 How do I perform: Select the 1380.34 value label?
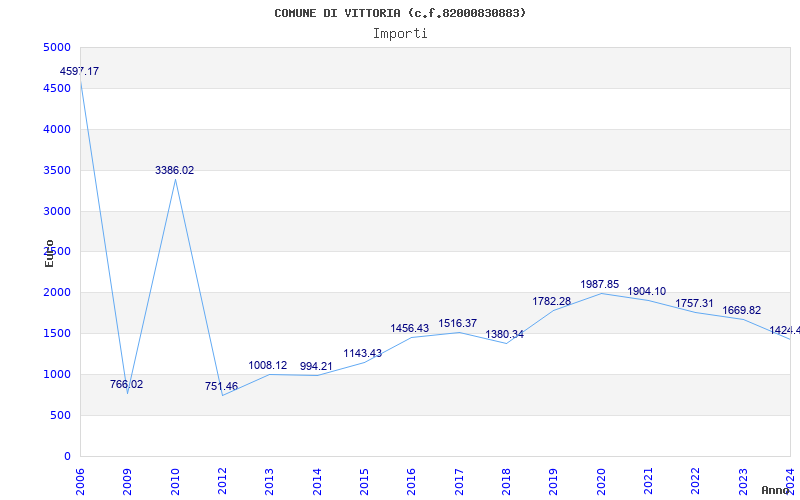(505, 334)
